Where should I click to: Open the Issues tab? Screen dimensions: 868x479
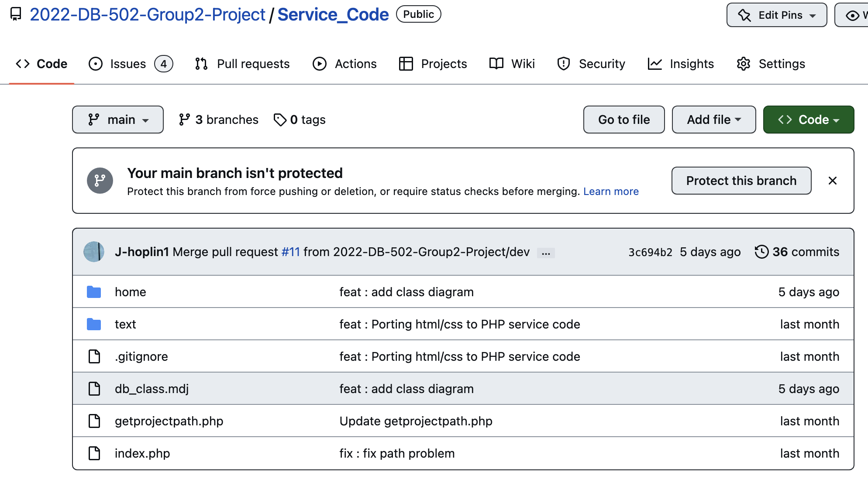coord(131,64)
